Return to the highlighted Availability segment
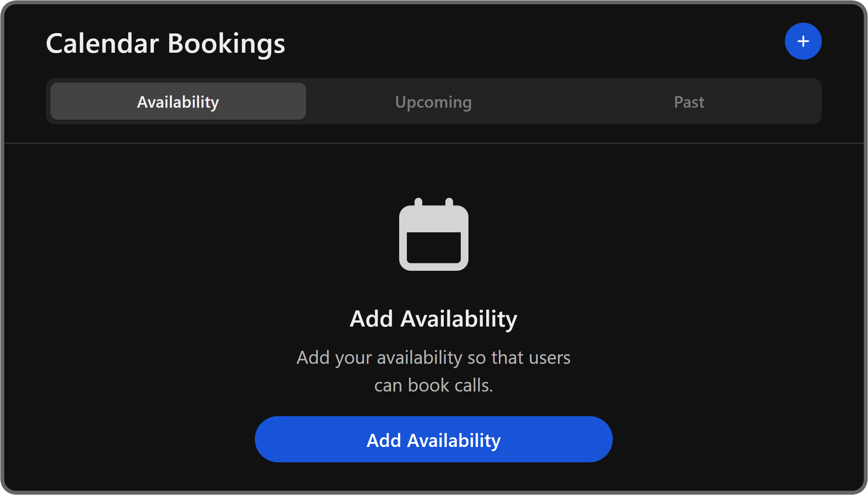Screen dimensions: 868x495 coord(178,102)
